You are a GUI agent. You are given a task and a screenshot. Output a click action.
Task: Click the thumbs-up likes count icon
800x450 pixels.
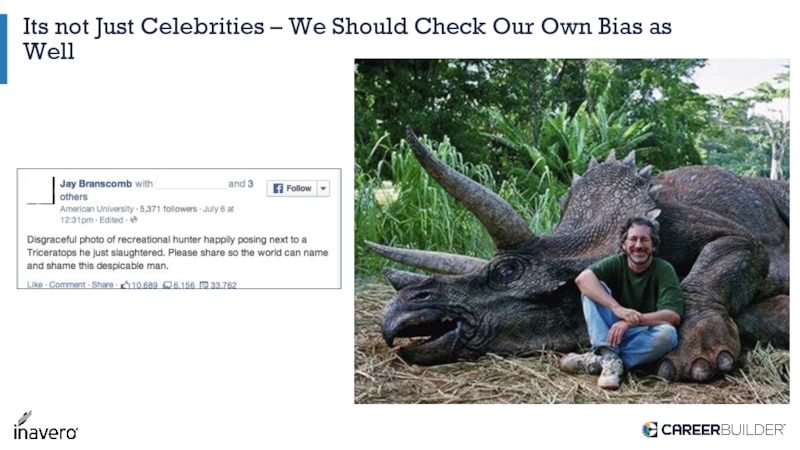(124, 285)
